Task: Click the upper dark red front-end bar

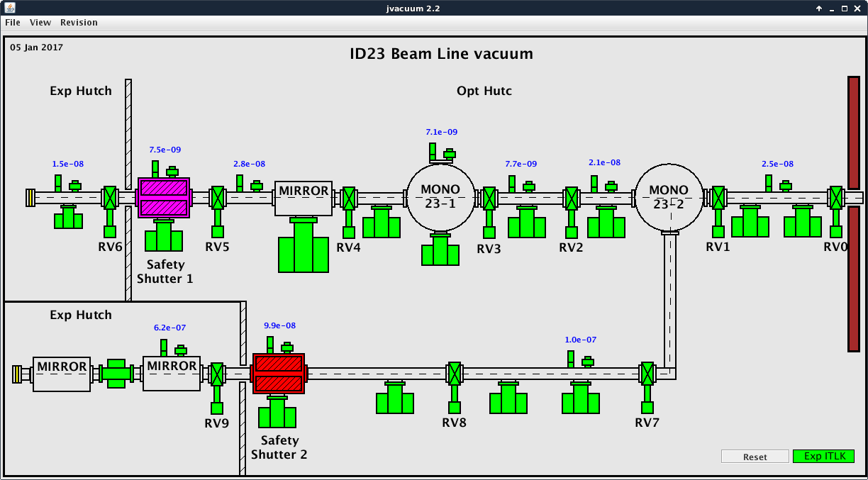Action: click(854, 133)
